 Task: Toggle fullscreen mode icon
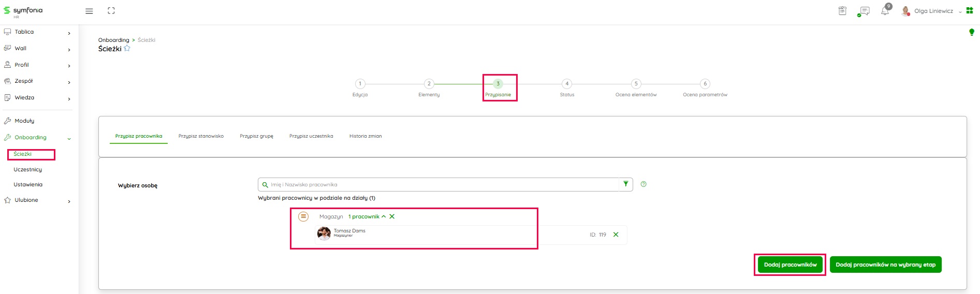tap(111, 11)
